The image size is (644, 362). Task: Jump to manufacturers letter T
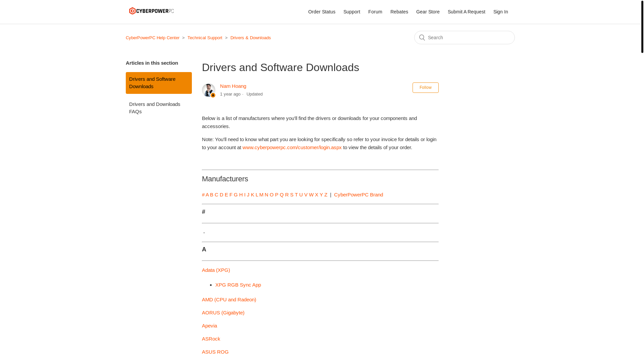(x=296, y=195)
